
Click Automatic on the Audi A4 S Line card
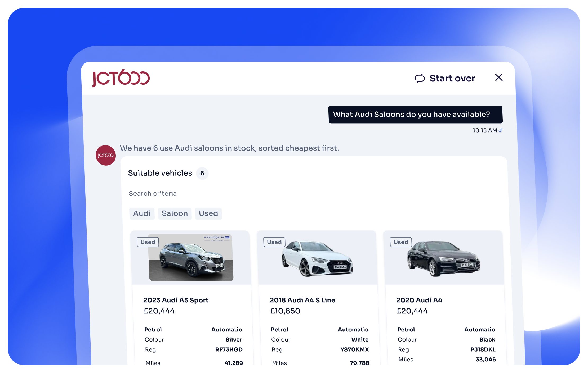[x=353, y=330]
